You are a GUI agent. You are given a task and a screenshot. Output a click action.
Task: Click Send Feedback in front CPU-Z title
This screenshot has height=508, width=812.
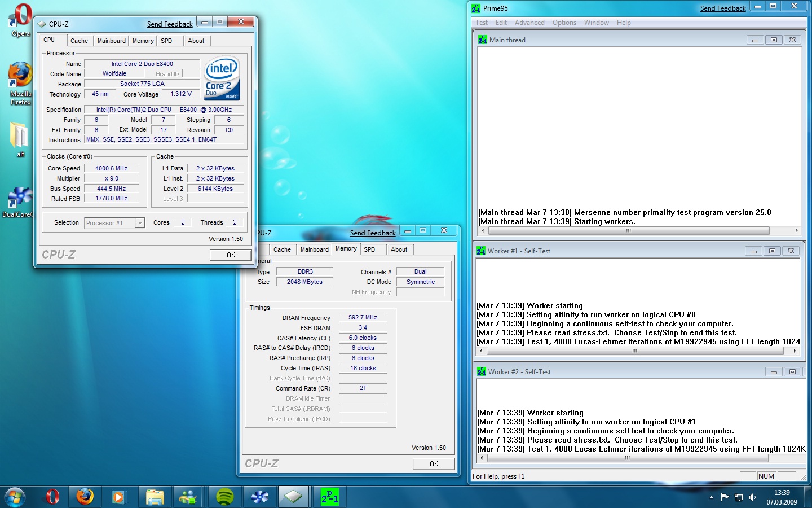[170, 24]
